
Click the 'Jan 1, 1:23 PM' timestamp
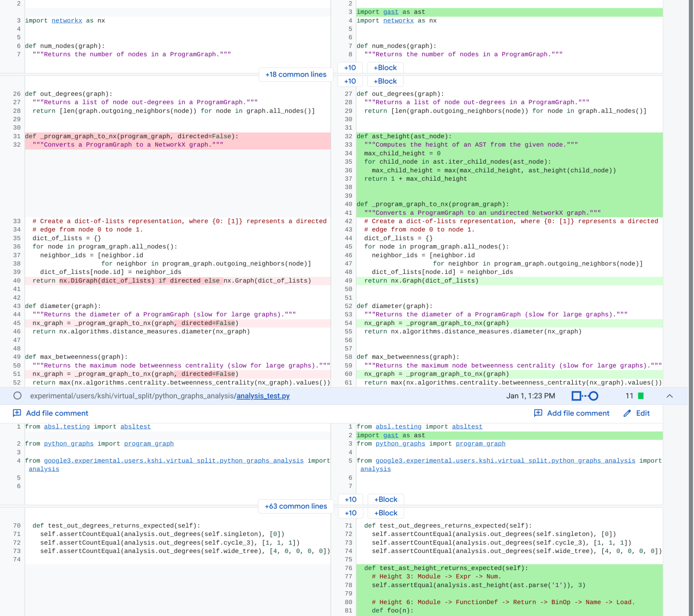(x=531, y=396)
